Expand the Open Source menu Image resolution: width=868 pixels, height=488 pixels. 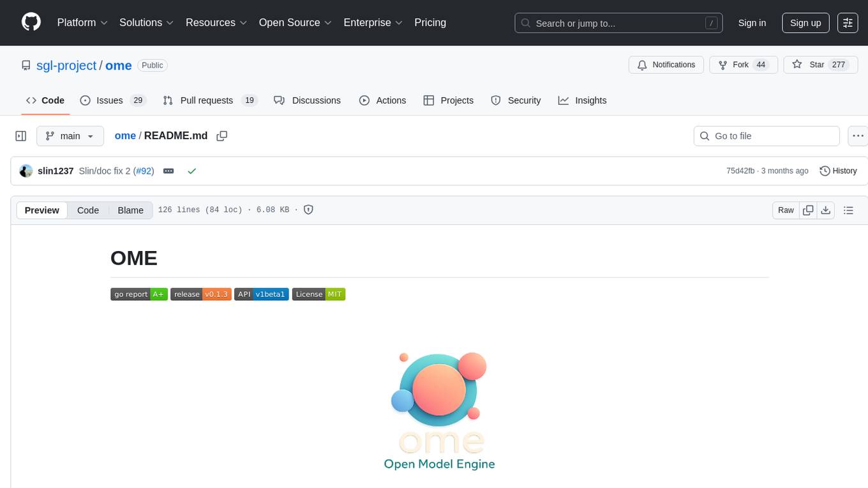tap(296, 22)
